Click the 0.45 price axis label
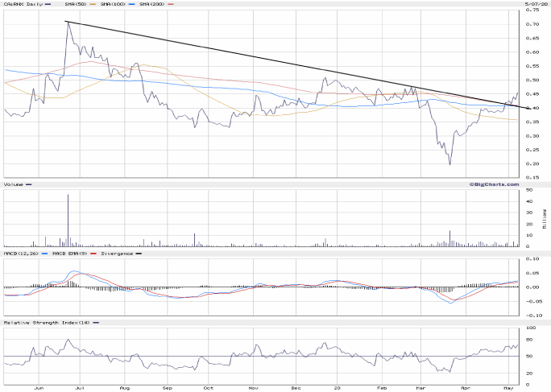 532,94
